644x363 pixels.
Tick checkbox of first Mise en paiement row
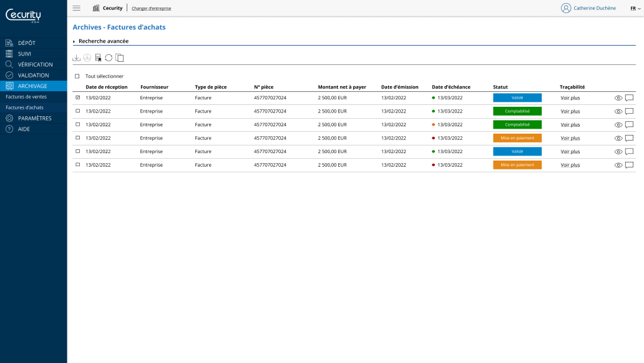click(77, 137)
